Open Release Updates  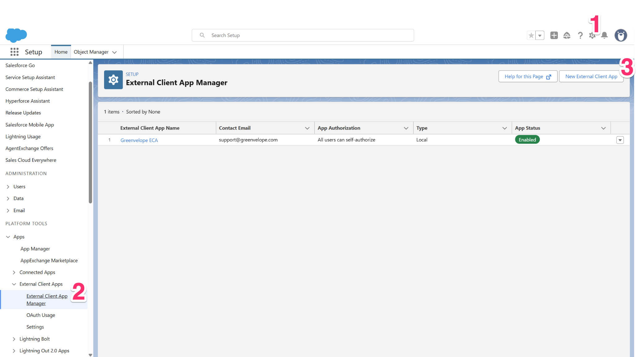(x=23, y=113)
